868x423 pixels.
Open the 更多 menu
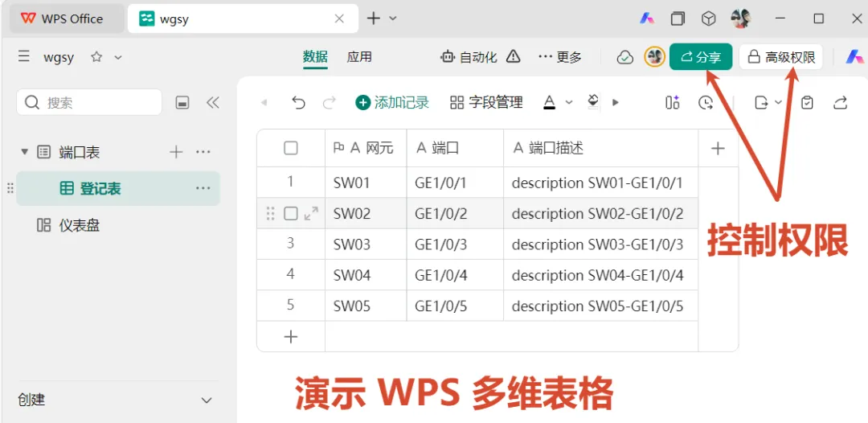(559, 56)
